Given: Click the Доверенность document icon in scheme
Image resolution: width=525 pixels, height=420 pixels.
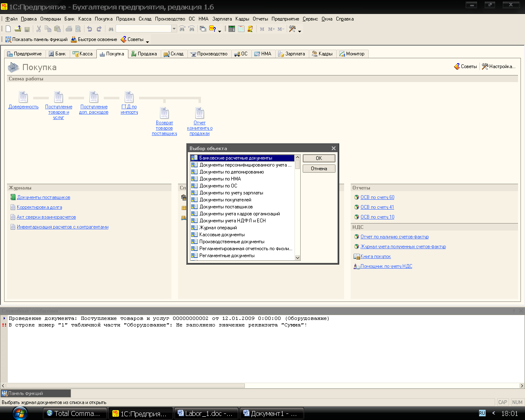Looking at the screenshot, I should pyautogui.click(x=23, y=97).
